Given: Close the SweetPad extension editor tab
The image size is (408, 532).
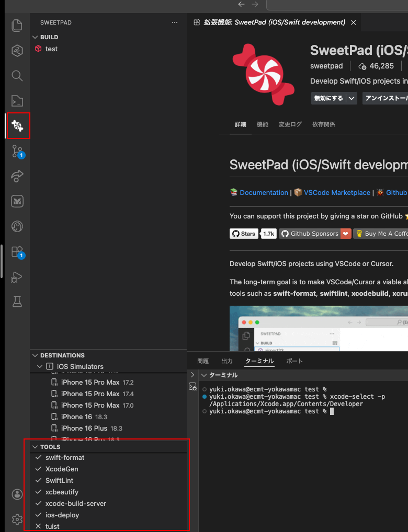Looking at the screenshot, I should pyautogui.click(x=354, y=22).
